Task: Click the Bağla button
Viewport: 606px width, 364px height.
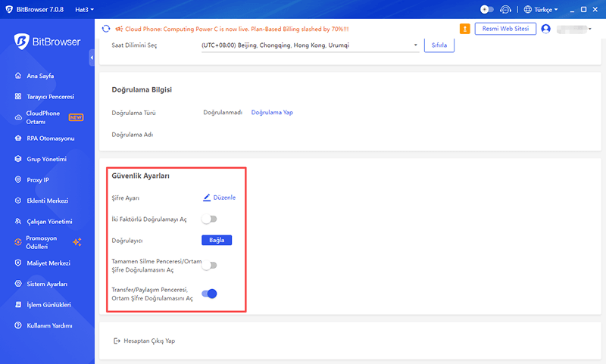Action: click(216, 240)
